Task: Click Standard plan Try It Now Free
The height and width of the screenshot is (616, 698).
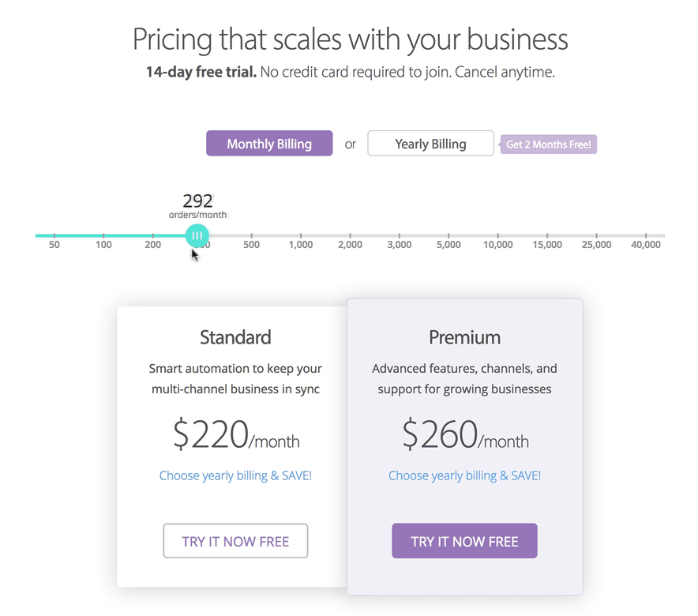Action: click(x=235, y=541)
